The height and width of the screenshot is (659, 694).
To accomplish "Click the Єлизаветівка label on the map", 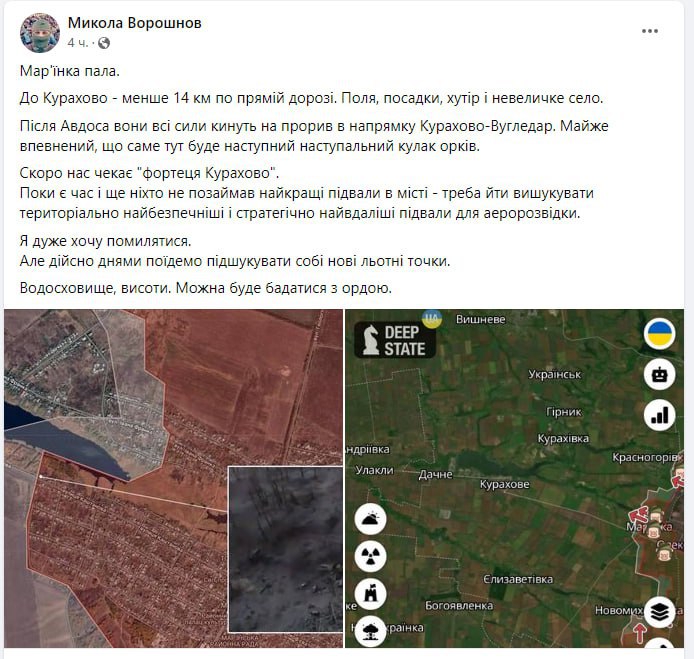I will pyautogui.click(x=518, y=579).
